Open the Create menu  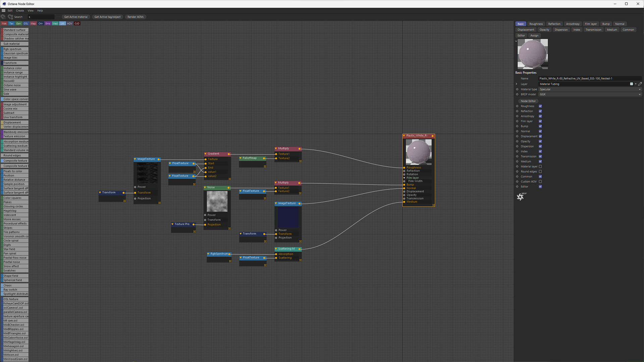click(20, 10)
